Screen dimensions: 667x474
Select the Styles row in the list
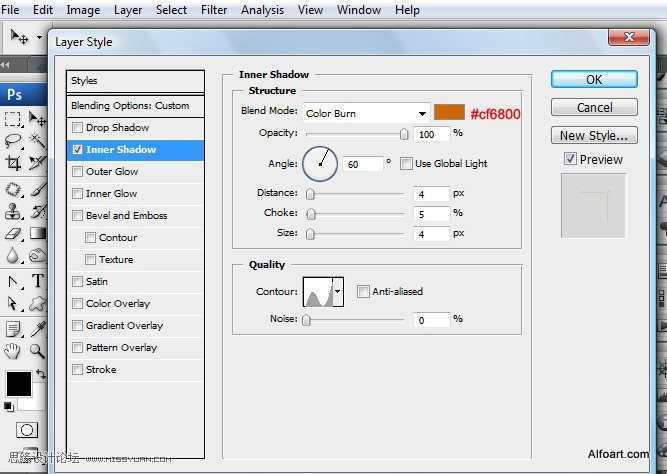click(135, 81)
